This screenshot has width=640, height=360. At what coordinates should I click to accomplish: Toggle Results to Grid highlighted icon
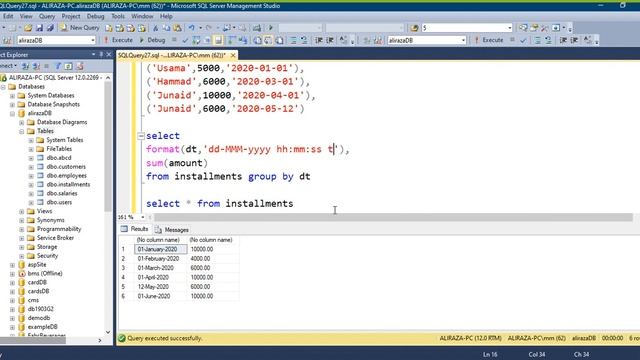218,40
